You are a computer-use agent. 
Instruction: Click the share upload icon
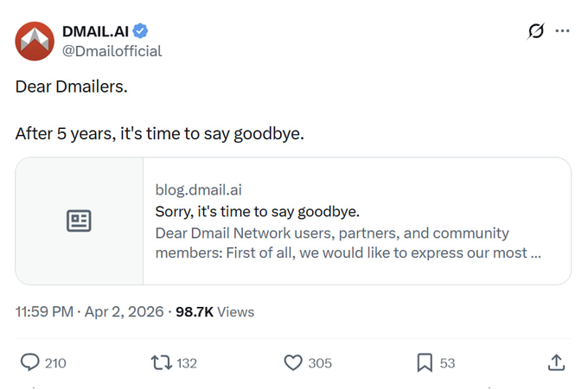(557, 362)
